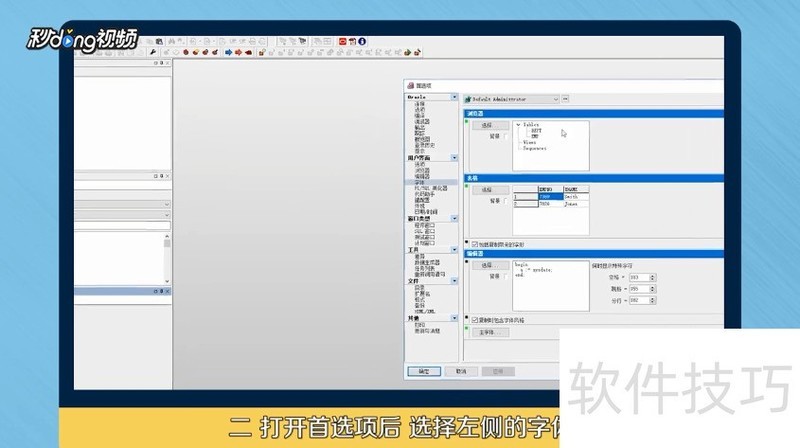The image size is (800, 448).
Task: Collapse the 文件 section in preferences list
Action: click(454, 281)
